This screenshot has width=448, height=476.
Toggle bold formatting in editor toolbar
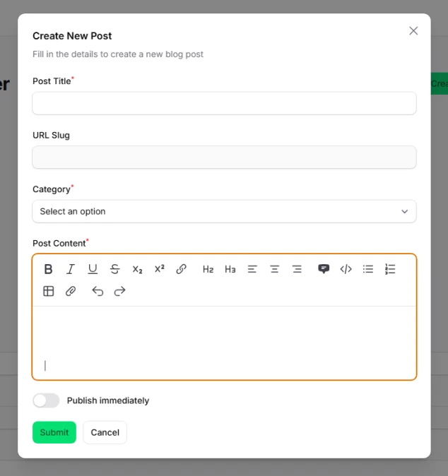pyautogui.click(x=48, y=269)
